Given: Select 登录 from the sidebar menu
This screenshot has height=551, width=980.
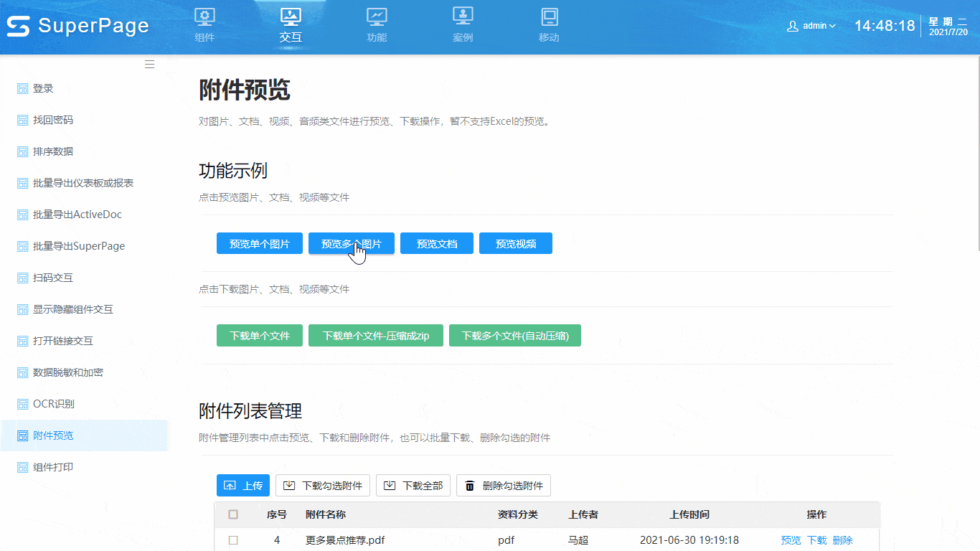Looking at the screenshot, I should (x=44, y=88).
